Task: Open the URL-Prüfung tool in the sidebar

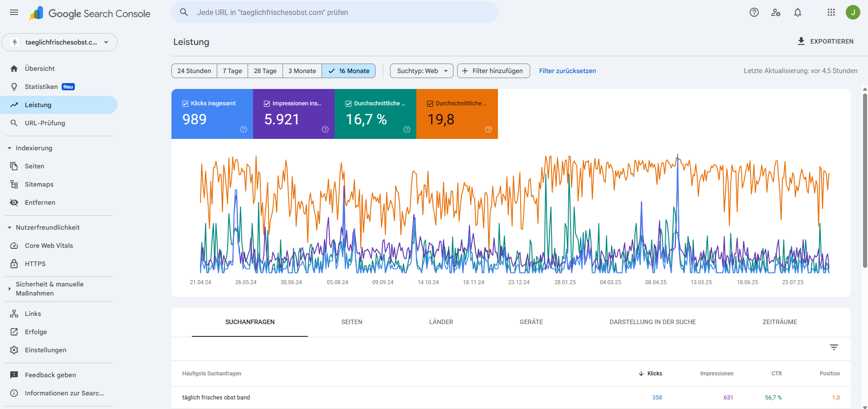Action: [45, 123]
